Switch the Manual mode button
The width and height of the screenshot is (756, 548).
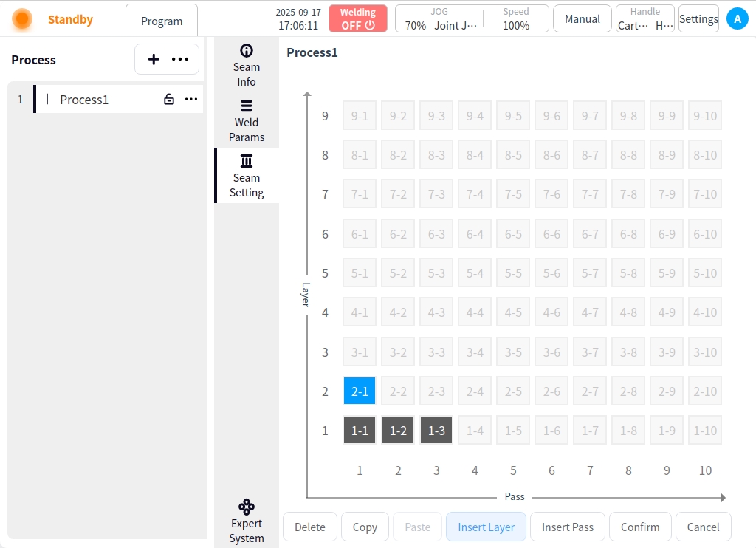(582, 19)
